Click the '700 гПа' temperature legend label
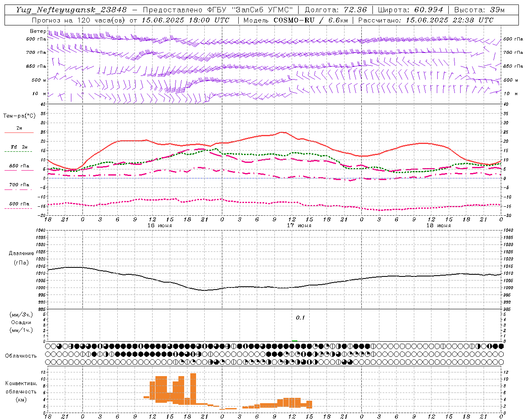The image size is (525, 420). pyautogui.click(x=19, y=185)
